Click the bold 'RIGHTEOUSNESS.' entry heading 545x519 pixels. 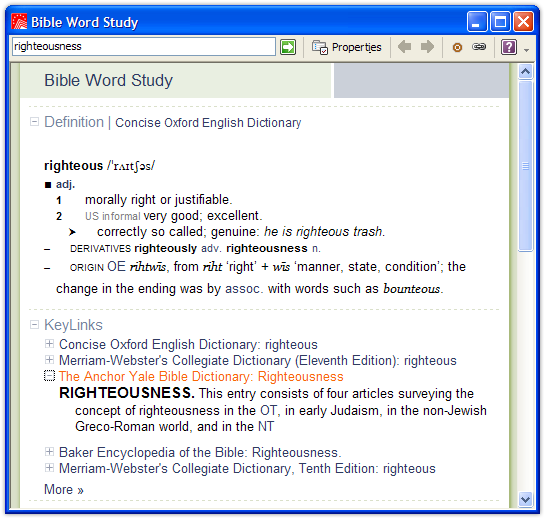pos(127,393)
